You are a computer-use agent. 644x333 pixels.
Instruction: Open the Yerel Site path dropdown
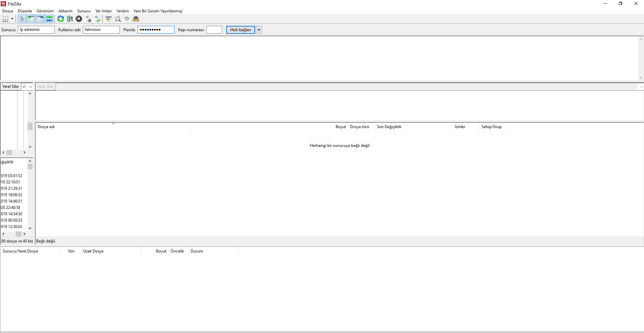pyautogui.click(x=31, y=87)
